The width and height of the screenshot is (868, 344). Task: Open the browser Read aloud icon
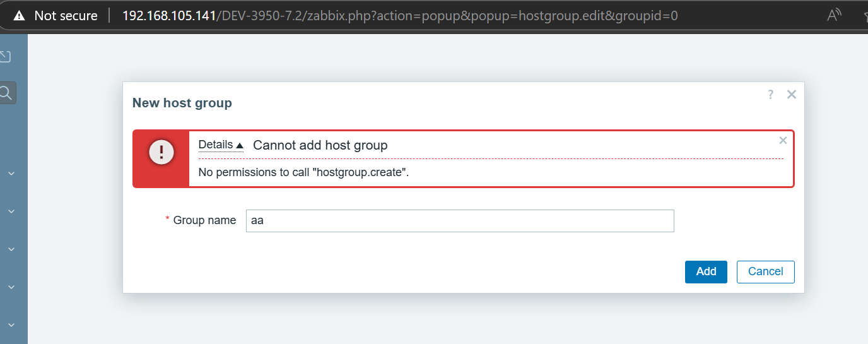pyautogui.click(x=835, y=15)
